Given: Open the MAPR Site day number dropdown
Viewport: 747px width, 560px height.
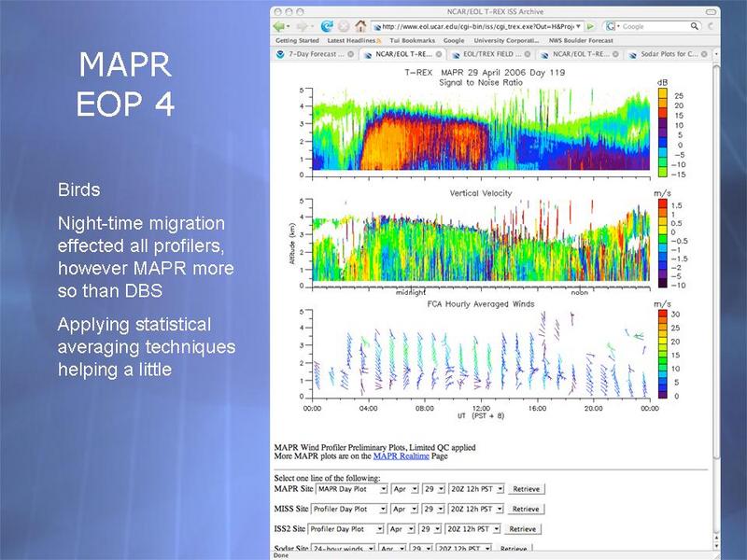Looking at the screenshot, I should pyautogui.click(x=432, y=488).
